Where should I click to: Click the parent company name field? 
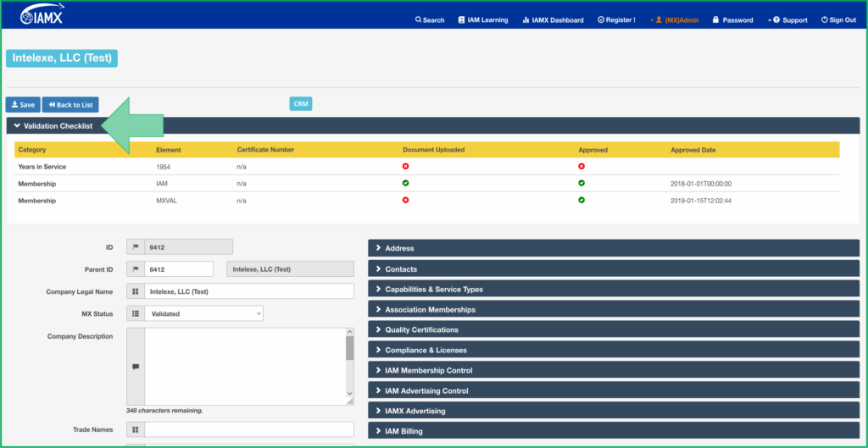(291, 269)
